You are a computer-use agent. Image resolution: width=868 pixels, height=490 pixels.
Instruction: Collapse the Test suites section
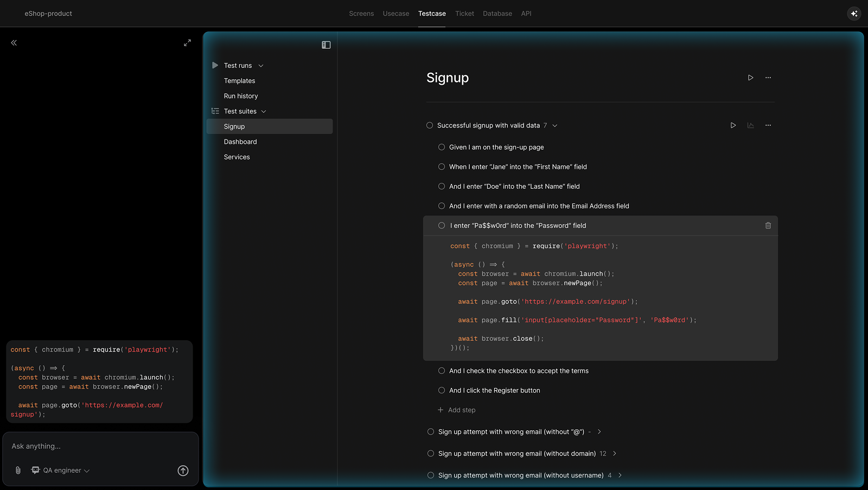(x=264, y=111)
